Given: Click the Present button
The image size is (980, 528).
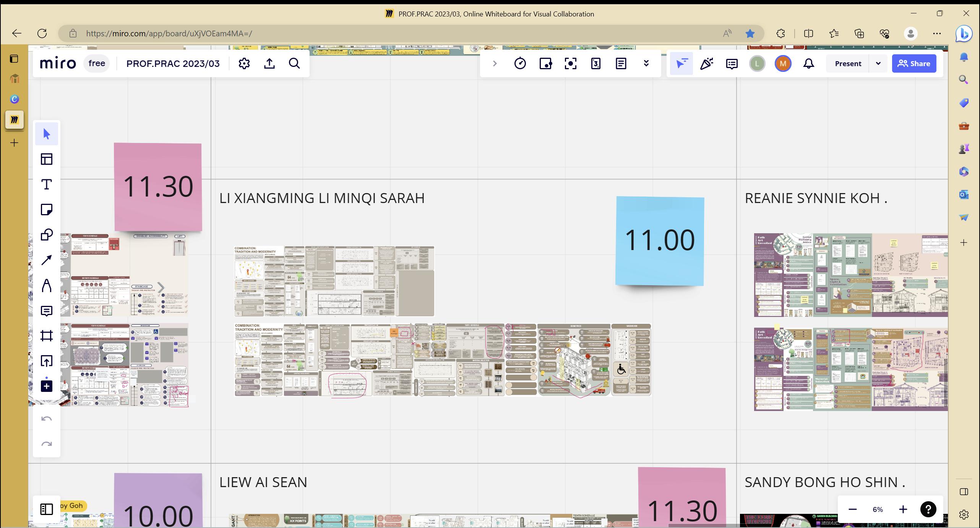Looking at the screenshot, I should [847, 63].
